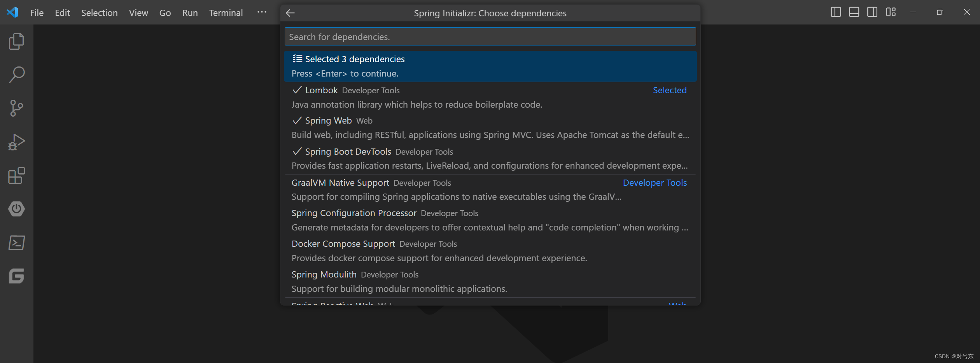Select Spring Modulith dependency
This screenshot has height=363, width=980.
pyautogui.click(x=490, y=282)
